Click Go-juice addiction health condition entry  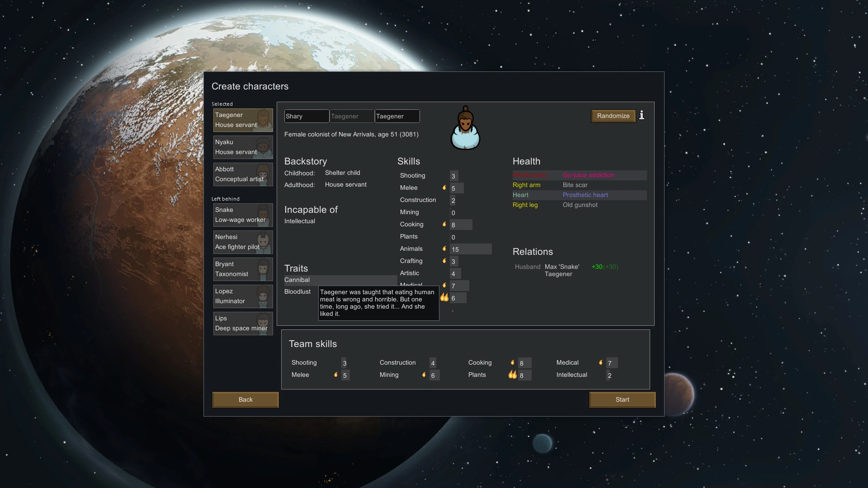click(x=589, y=174)
